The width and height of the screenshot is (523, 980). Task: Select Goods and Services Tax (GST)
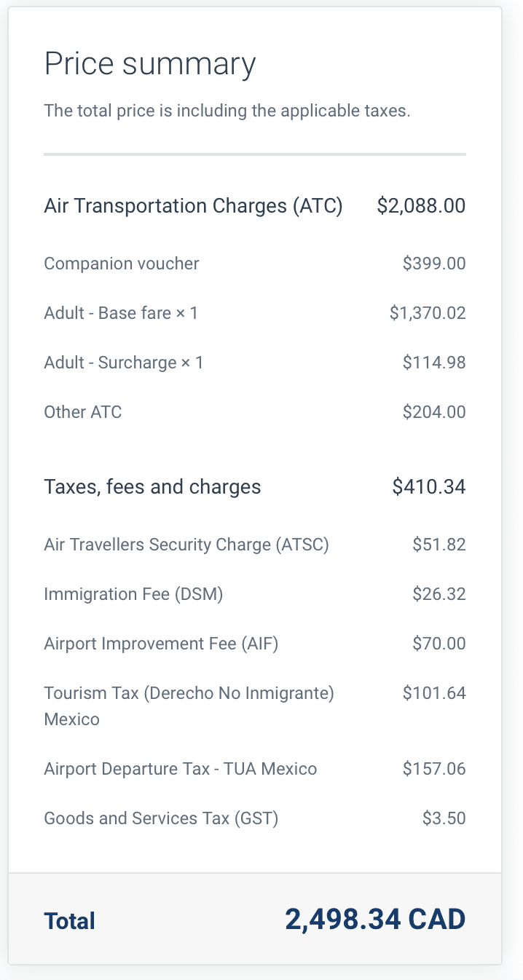click(161, 818)
